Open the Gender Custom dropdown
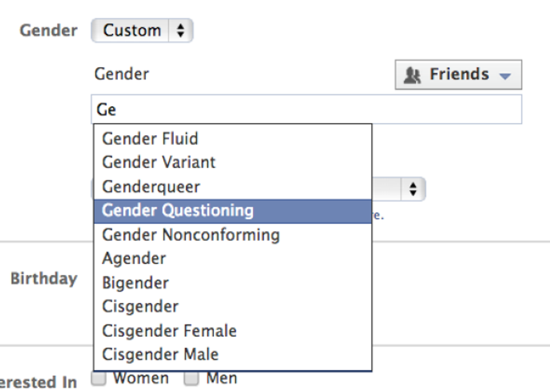The height and width of the screenshot is (392, 550). click(141, 30)
